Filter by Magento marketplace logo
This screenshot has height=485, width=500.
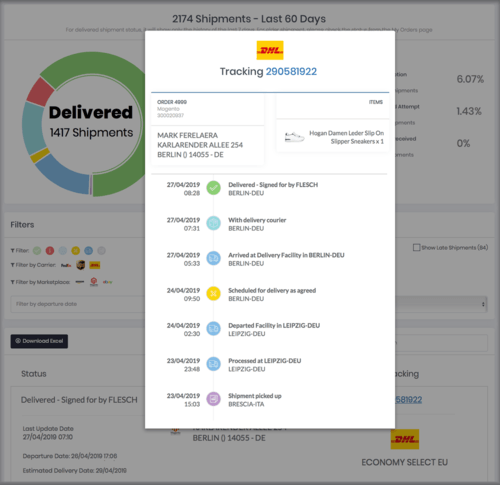pos(94,282)
